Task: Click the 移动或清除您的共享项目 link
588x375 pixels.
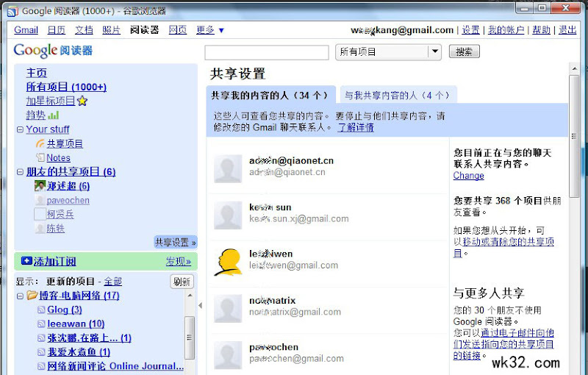Action: pyautogui.click(x=508, y=242)
